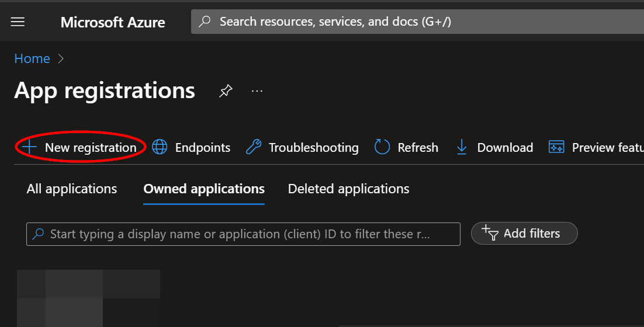Focus the display name or client ID filter box

(243, 234)
